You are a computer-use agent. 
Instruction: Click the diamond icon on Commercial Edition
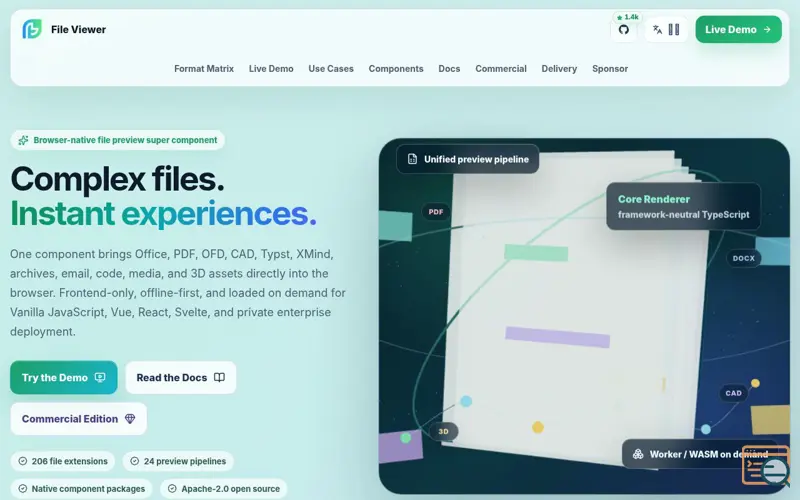point(130,419)
